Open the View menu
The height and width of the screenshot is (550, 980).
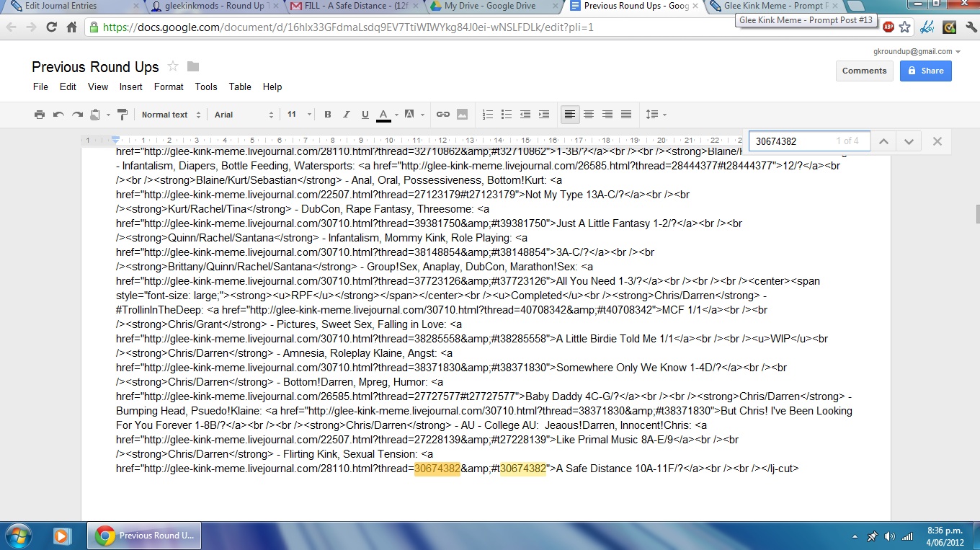98,87
